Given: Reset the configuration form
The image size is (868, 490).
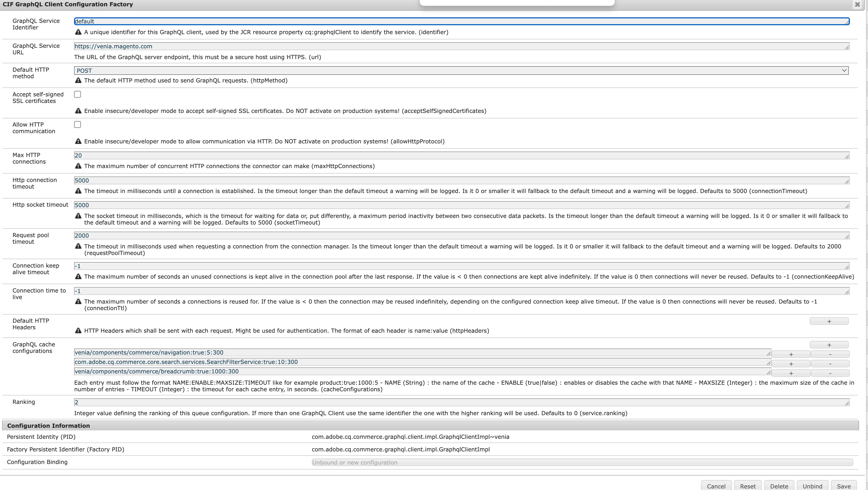Looking at the screenshot, I should (747, 486).
